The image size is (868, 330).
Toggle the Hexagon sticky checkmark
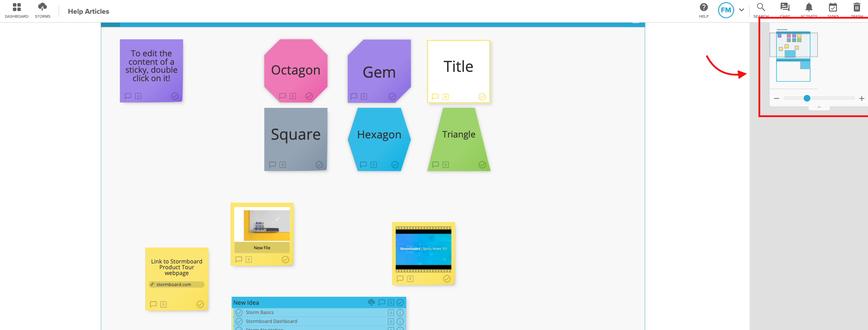pyautogui.click(x=395, y=165)
